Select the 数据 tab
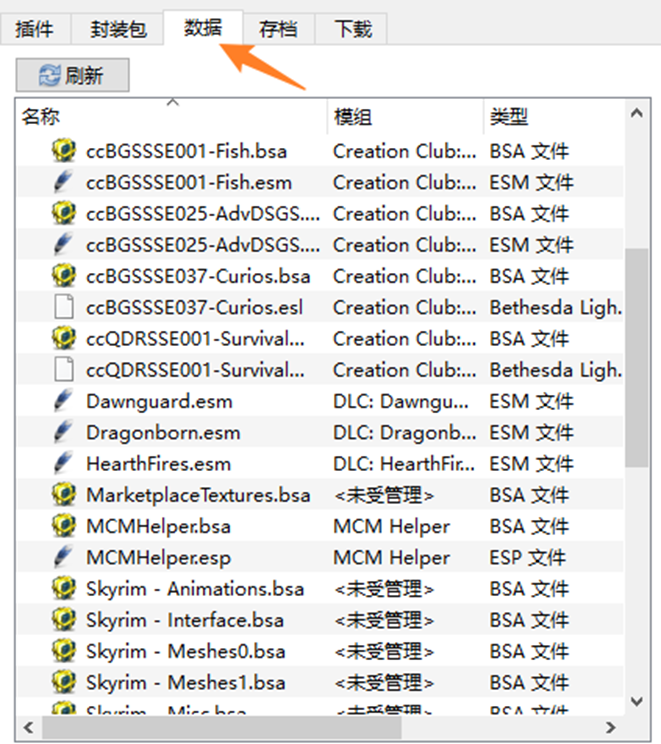Image resolution: width=661 pixels, height=744 pixels. (x=203, y=28)
